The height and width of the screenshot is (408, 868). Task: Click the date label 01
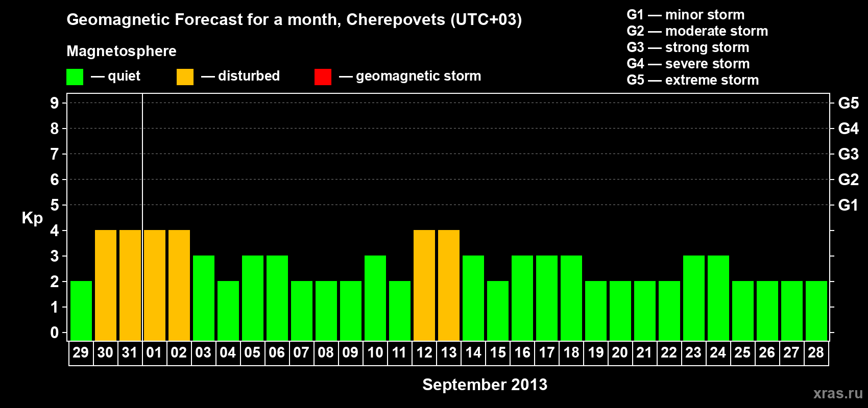(154, 352)
